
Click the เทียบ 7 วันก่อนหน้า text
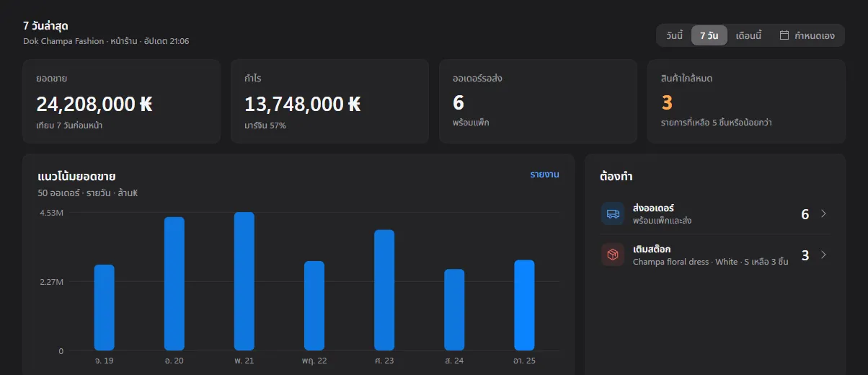[x=70, y=125]
